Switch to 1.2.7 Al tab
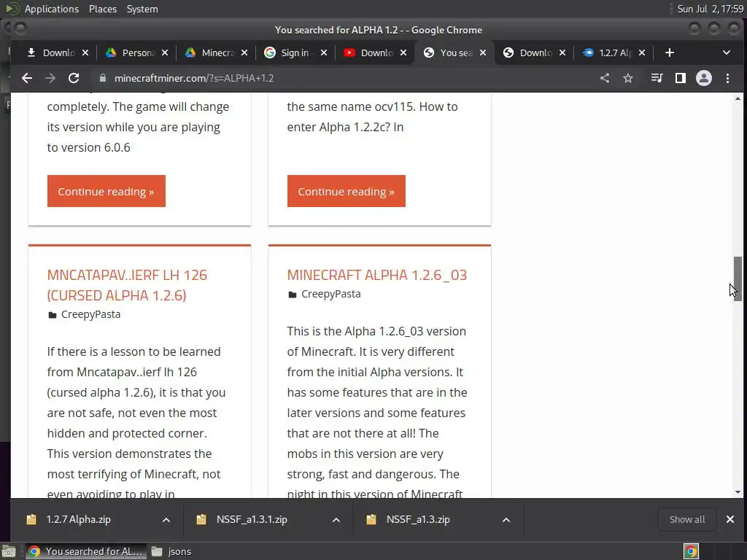 pos(614,52)
